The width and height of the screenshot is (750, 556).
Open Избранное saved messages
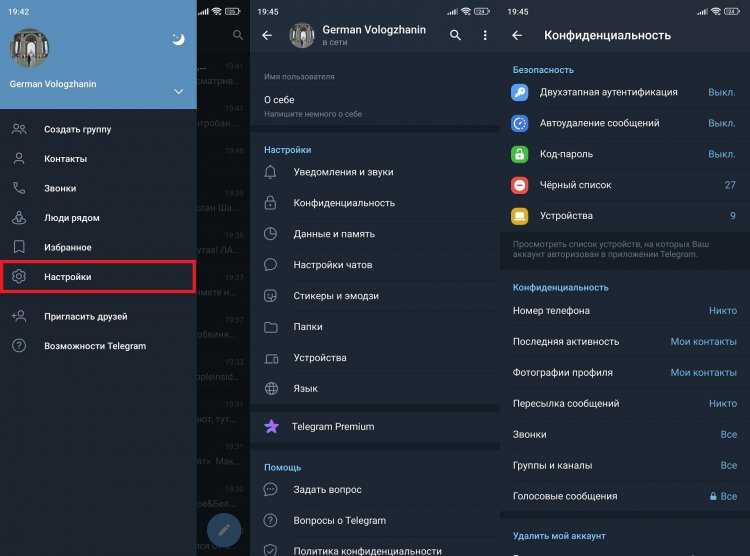98,247
